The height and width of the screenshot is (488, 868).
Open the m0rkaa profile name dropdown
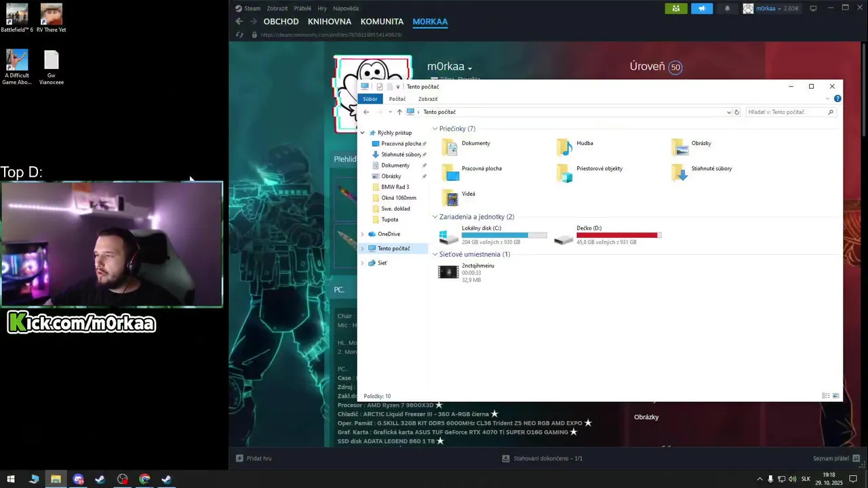point(469,68)
